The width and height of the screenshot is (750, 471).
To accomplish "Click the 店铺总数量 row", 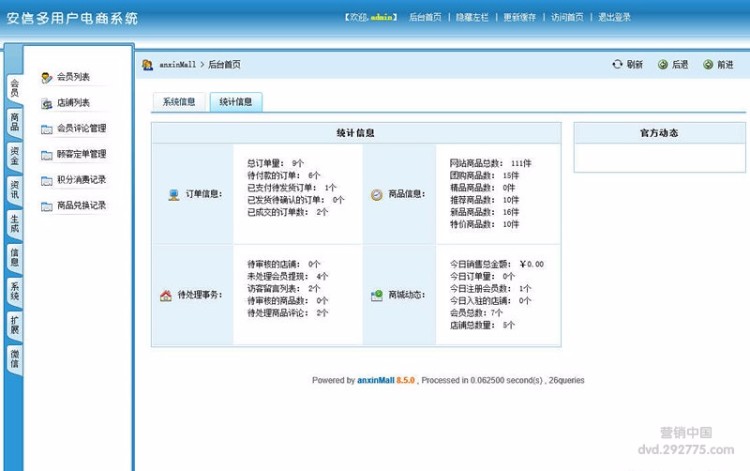I will (482, 325).
